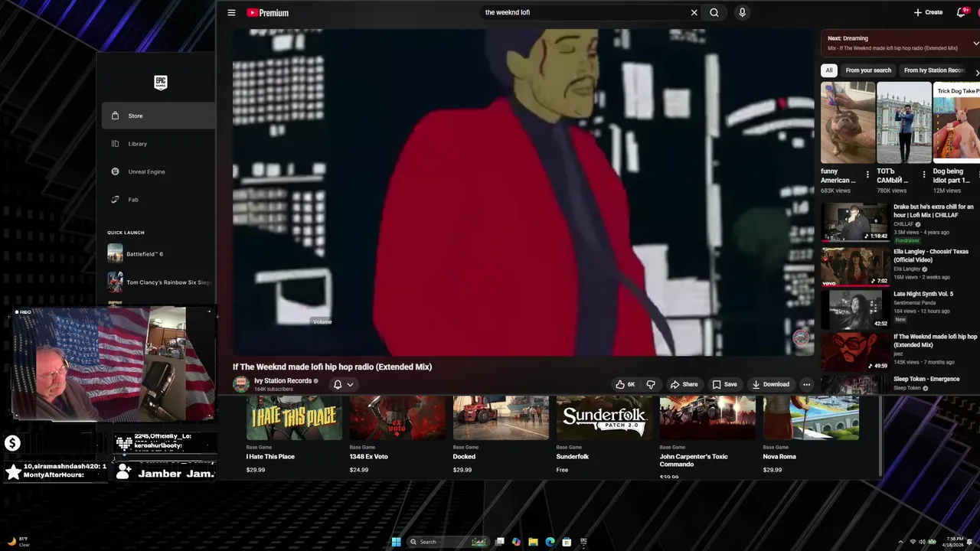Click the Epic store vertical scrollbar
The height and width of the screenshot is (551, 980).
tap(880, 436)
